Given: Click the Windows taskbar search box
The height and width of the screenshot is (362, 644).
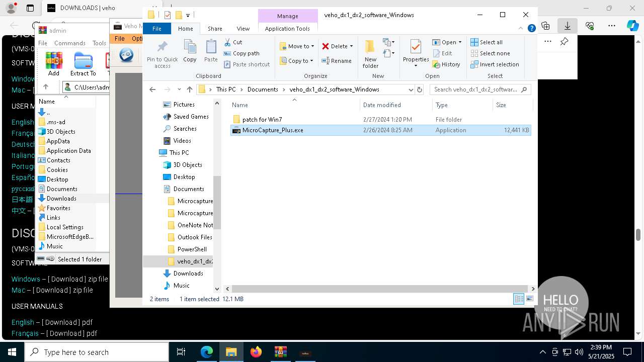Looking at the screenshot, I should 97,352.
